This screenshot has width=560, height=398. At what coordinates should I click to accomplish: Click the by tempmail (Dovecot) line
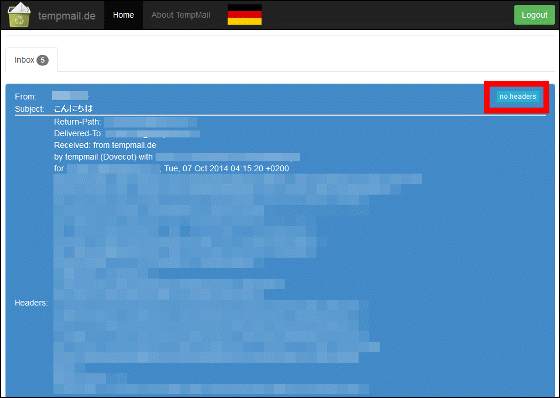coord(177,157)
